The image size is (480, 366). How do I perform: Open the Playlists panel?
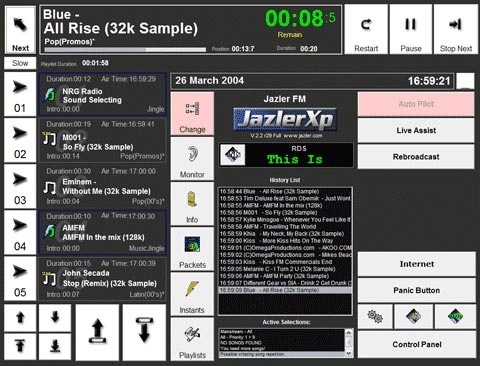click(192, 339)
